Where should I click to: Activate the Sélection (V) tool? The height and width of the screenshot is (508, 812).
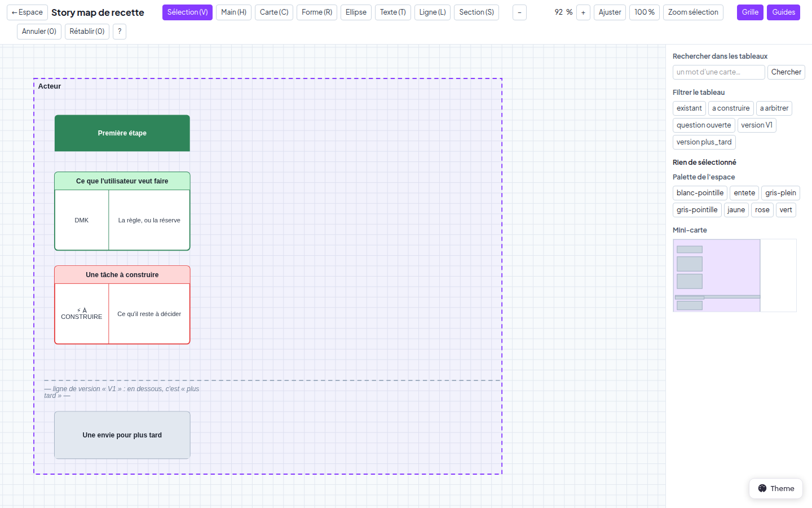pos(187,12)
